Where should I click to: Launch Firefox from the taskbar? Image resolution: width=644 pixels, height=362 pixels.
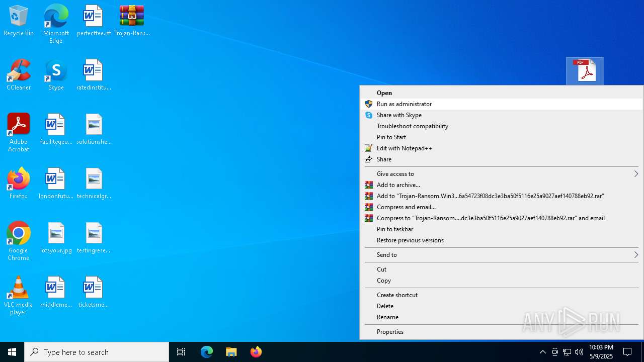click(256, 352)
